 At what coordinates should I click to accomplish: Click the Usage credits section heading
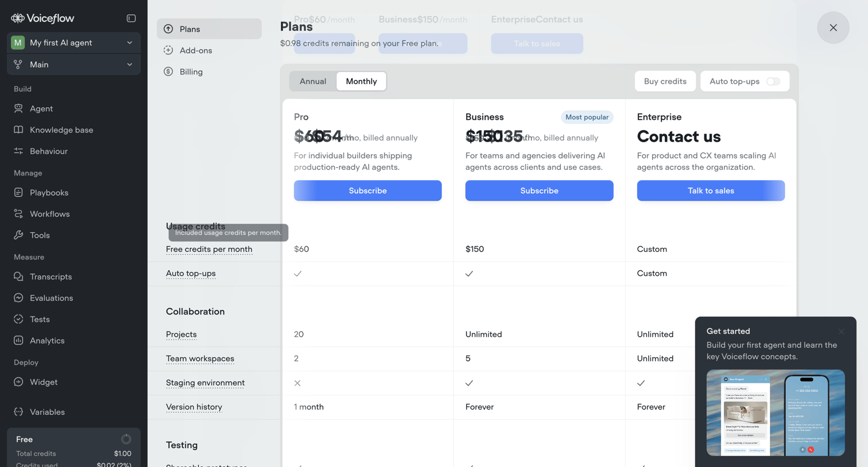click(x=195, y=226)
